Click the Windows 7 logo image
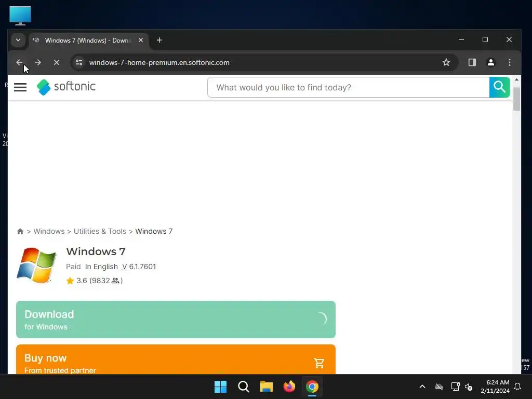The image size is (532, 399). click(36, 265)
